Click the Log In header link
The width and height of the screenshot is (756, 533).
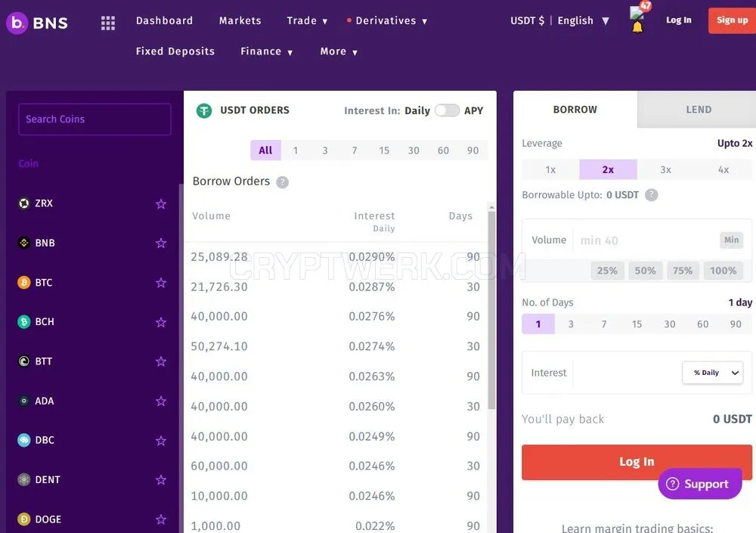[x=678, y=20]
